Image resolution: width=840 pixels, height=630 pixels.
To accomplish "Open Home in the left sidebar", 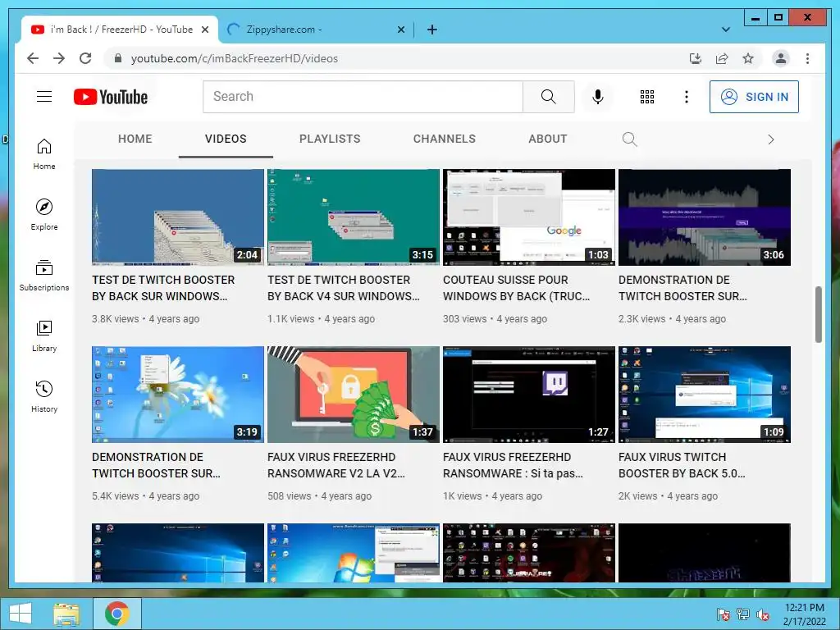I will [44, 154].
